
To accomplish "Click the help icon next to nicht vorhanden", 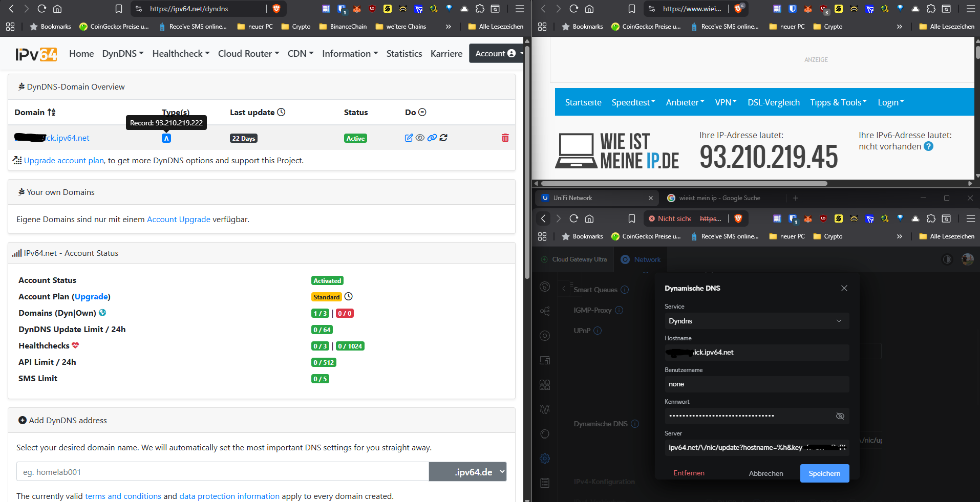I will click(x=928, y=147).
